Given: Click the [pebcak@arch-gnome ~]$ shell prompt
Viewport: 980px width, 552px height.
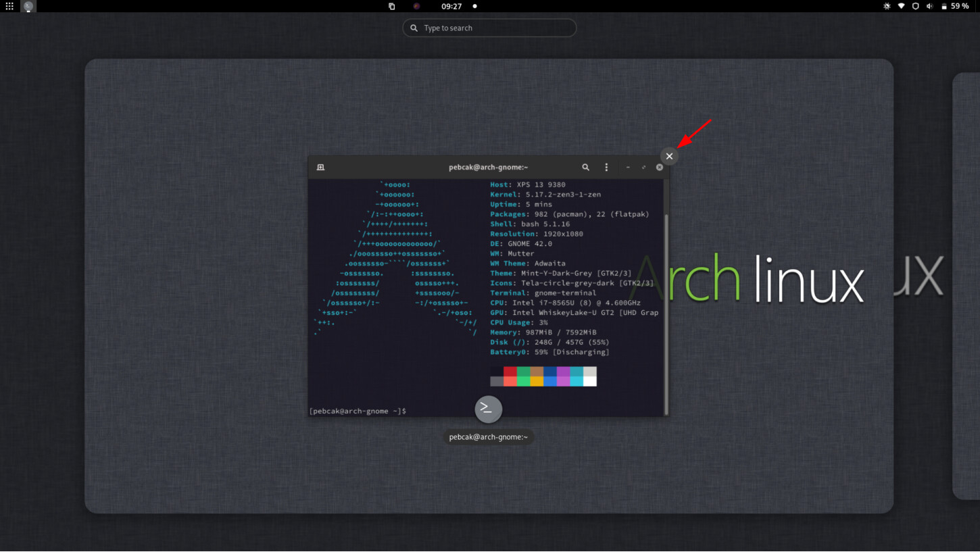Looking at the screenshot, I should (358, 411).
